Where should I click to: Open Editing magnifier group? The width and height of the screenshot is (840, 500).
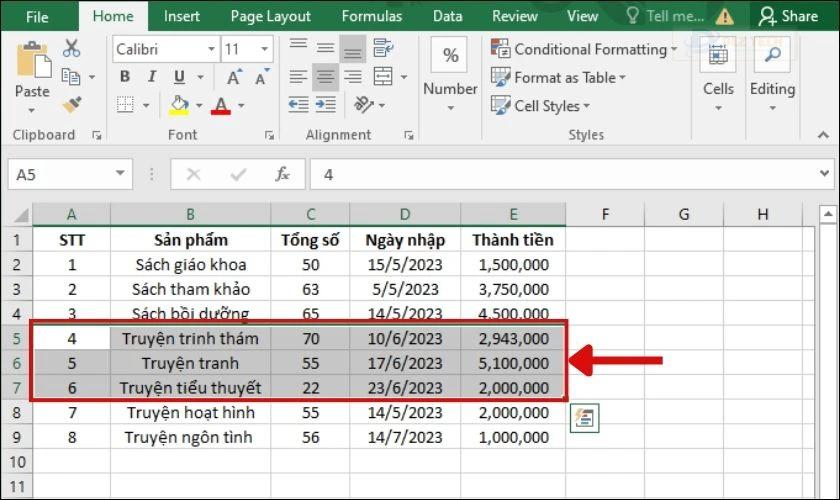click(x=772, y=55)
